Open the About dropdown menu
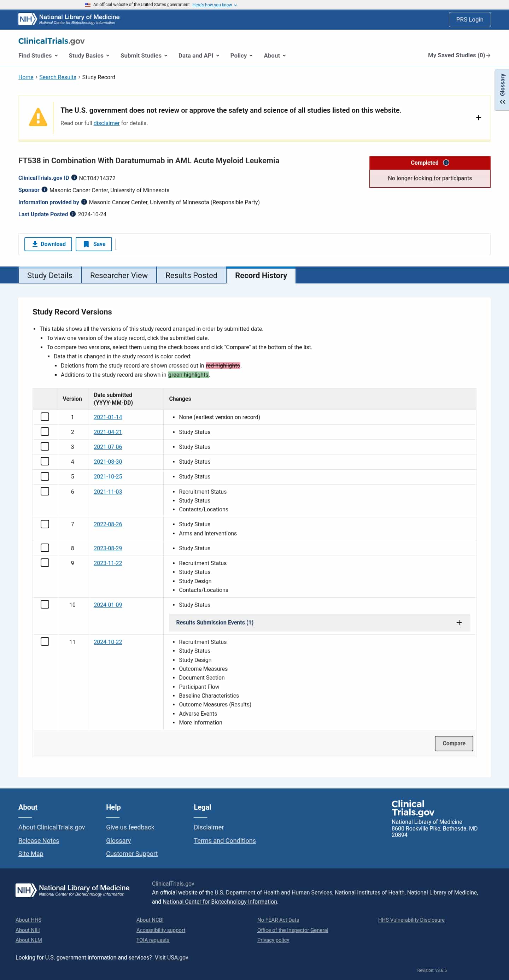Screen dimensions: 509x980 [x=275, y=55]
